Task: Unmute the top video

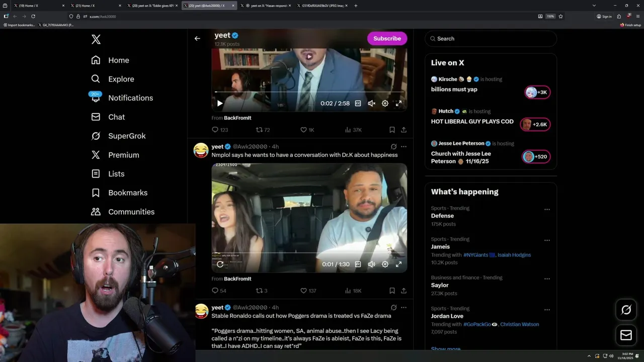Action: pyautogui.click(x=372, y=104)
